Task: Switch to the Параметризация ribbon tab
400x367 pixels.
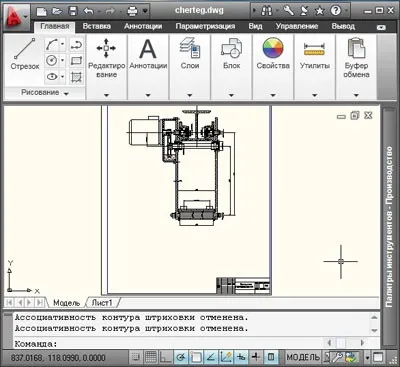Action: (x=205, y=26)
